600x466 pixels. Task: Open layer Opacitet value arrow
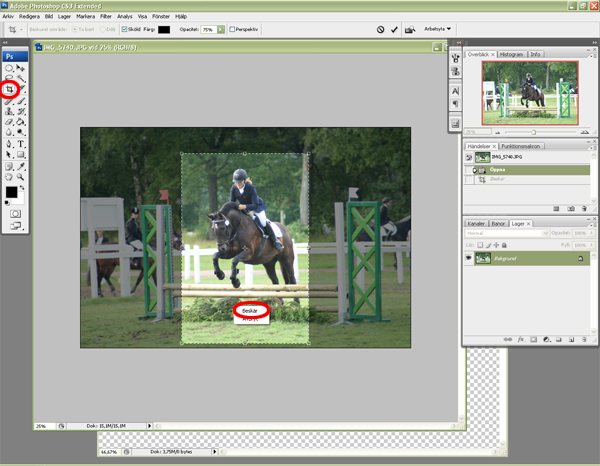592,233
